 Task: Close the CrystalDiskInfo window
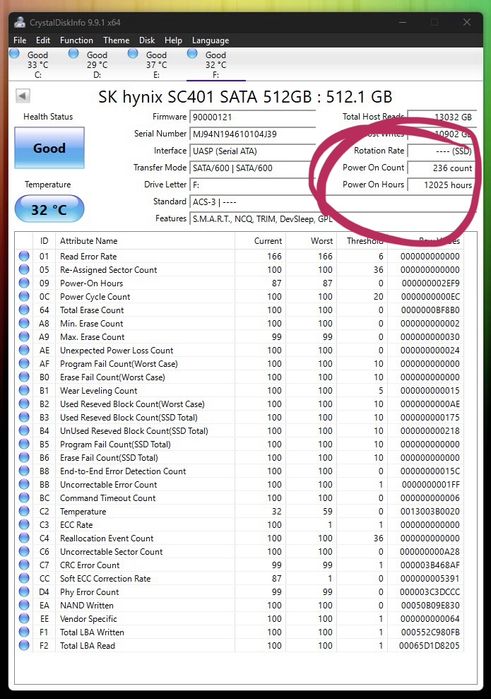(466, 22)
